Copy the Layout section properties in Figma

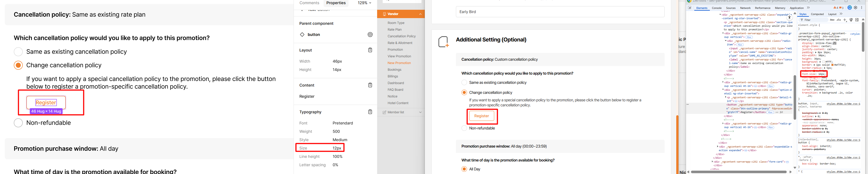point(370,50)
